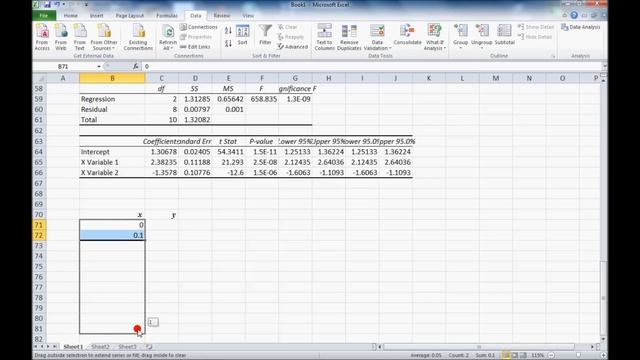This screenshot has height=360, width=640.
Task: Switch to Page Break Preview in status bar
Action: 524,355
